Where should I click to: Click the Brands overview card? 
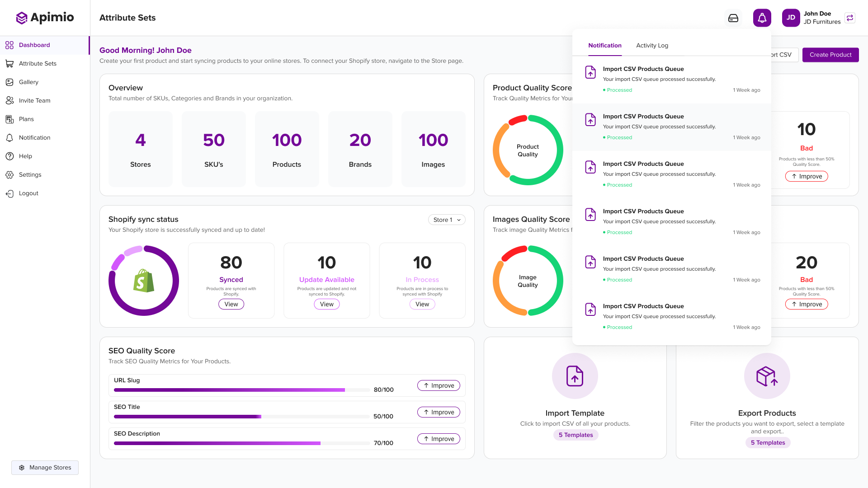[360, 149]
